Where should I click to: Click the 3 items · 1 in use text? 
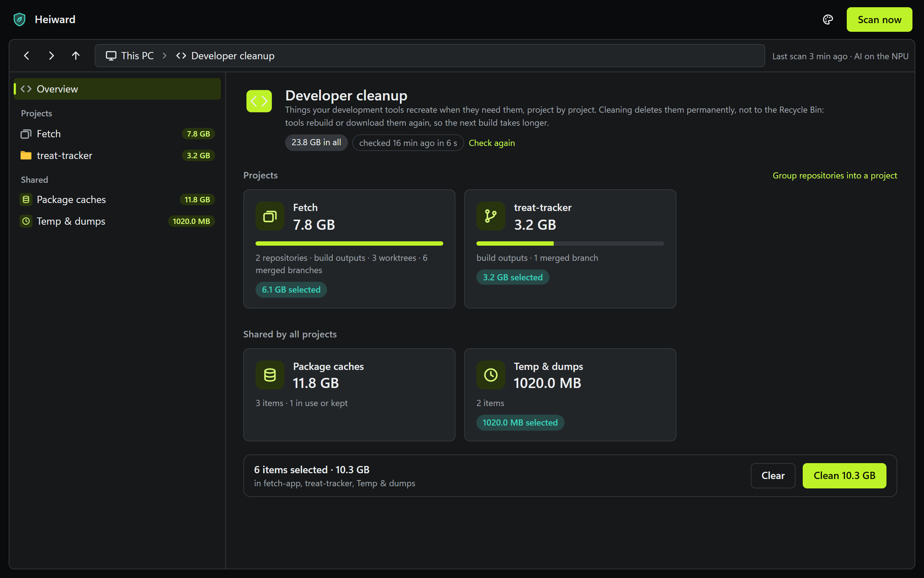point(301,403)
